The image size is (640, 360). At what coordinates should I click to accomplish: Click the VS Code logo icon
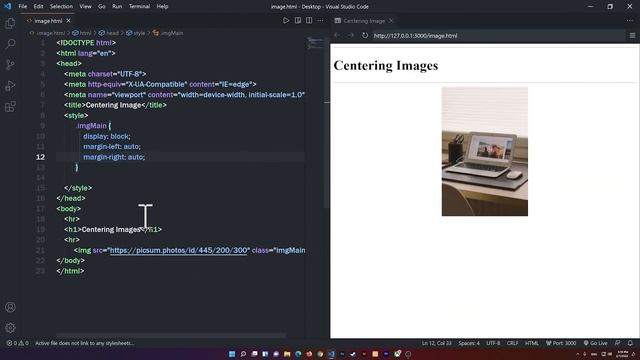click(7, 6)
